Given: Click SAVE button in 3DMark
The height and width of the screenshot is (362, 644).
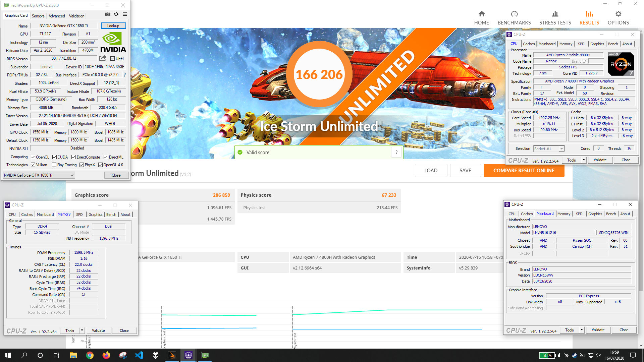Looking at the screenshot, I should [465, 171].
